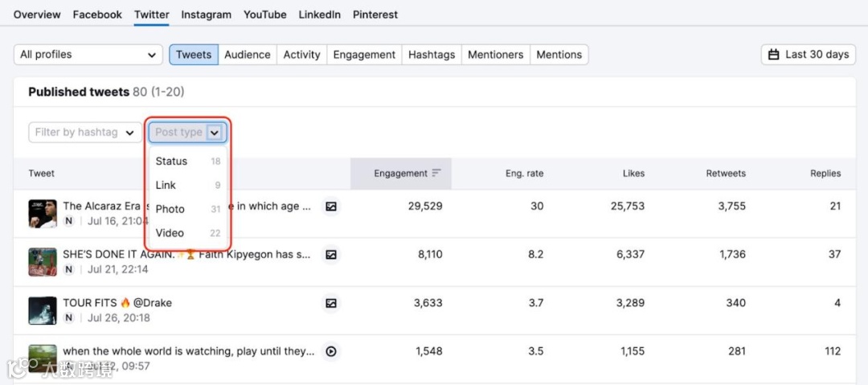This screenshot has width=868, height=385.
Task: Go to the Hashtags sub-tab
Action: pyautogui.click(x=432, y=55)
